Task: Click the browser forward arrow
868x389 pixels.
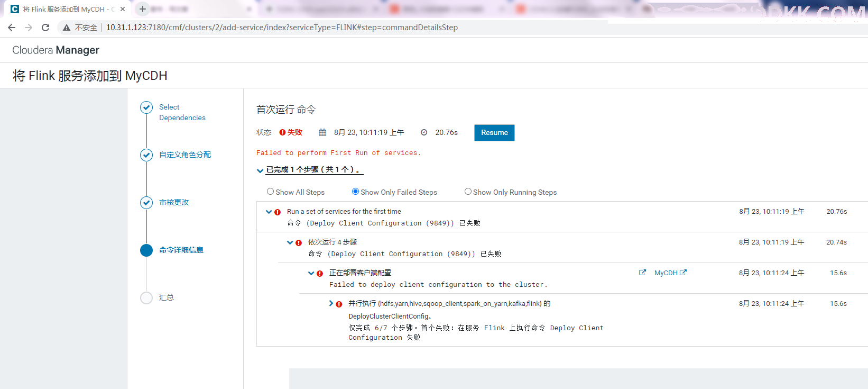Action: 29,28
